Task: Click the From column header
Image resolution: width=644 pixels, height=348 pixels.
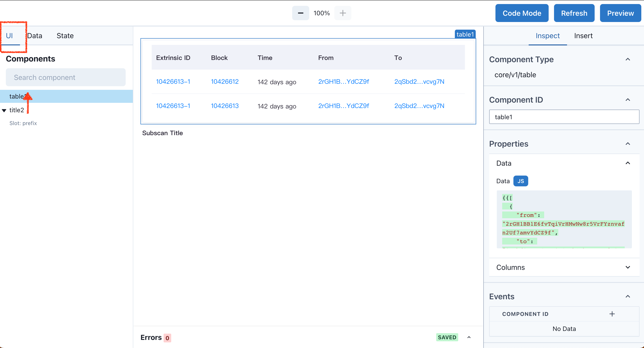Action: [326, 58]
